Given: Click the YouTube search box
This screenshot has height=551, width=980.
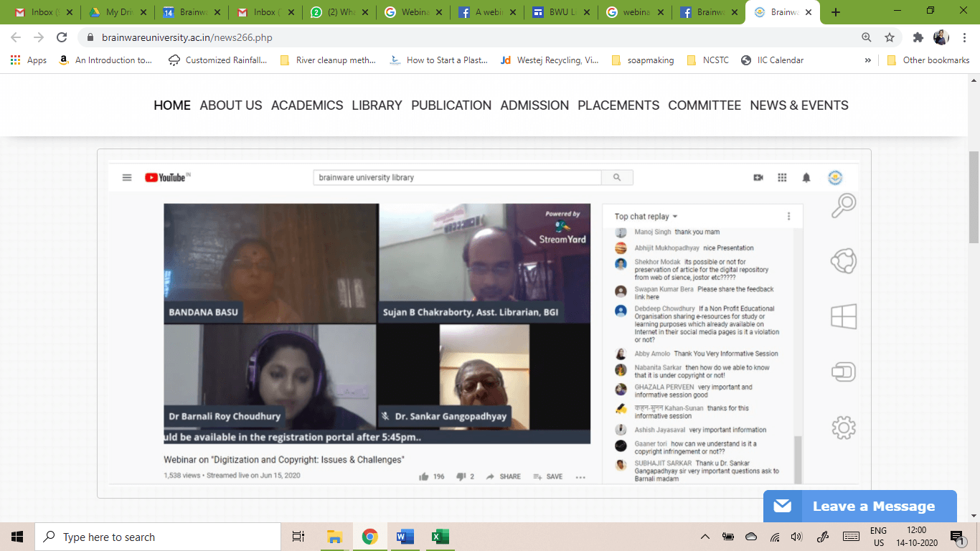Looking at the screenshot, I should click(457, 177).
